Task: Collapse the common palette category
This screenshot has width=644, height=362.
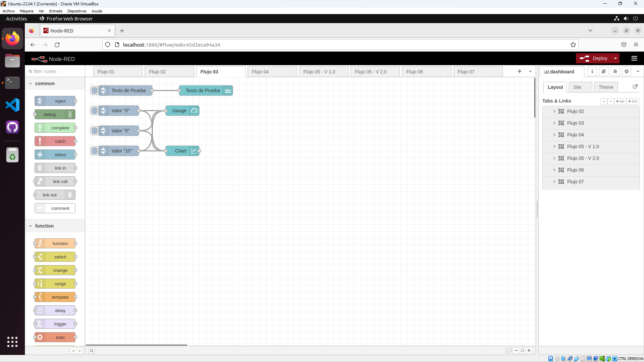Action: coord(31,83)
